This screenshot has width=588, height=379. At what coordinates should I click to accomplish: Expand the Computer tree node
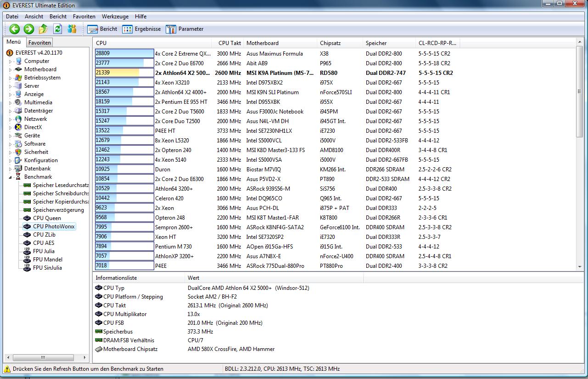(x=11, y=61)
